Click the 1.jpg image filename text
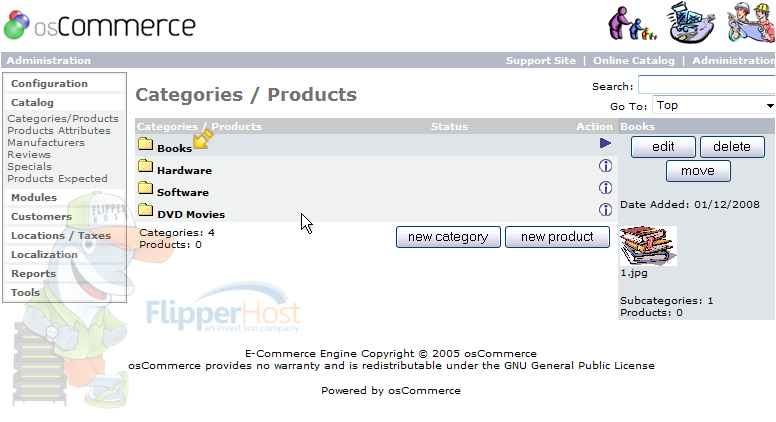The width and height of the screenshot is (776, 422). [x=634, y=273]
